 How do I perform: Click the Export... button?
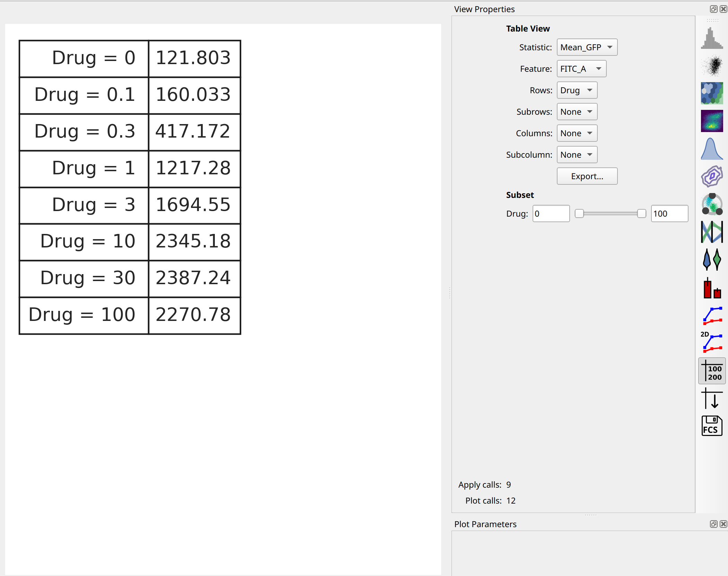tap(587, 176)
